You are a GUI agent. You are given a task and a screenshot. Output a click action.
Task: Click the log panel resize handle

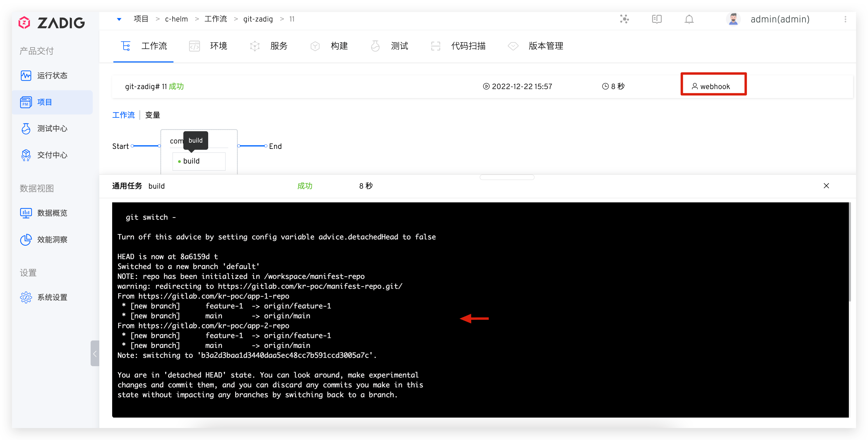click(x=507, y=178)
